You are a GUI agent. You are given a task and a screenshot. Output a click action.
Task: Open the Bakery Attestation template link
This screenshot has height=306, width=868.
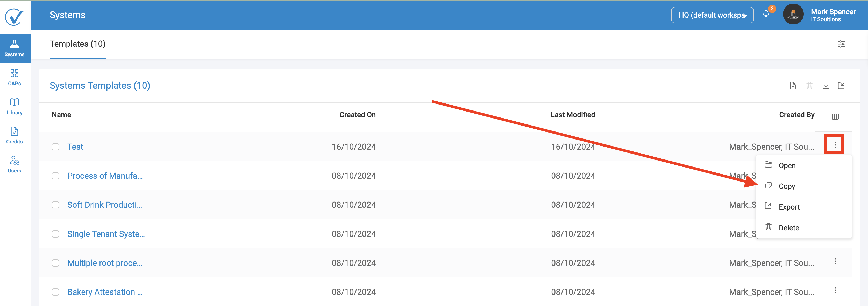click(105, 292)
